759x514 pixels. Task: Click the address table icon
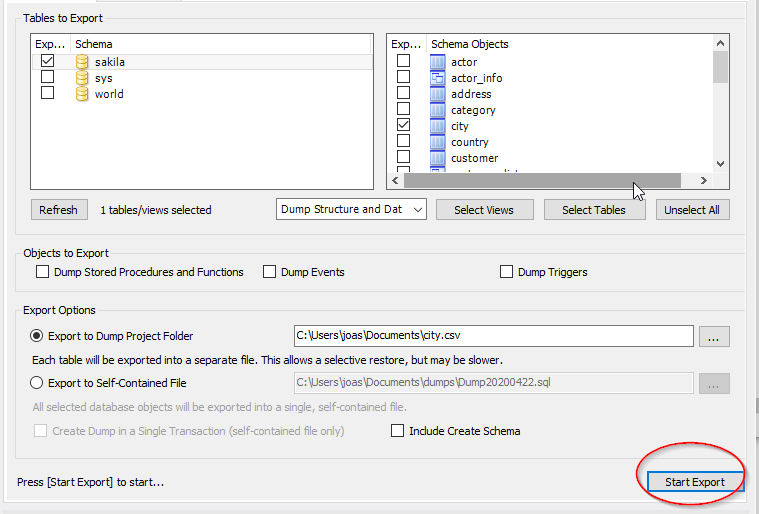(437, 94)
